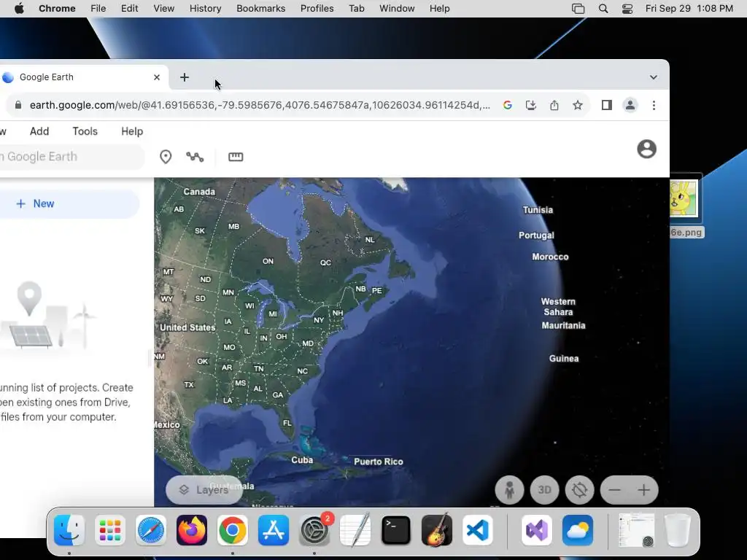The height and width of the screenshot is (560, 747).
Task: Click the Puerto Rico map label
Action: (x=379, y=462)
